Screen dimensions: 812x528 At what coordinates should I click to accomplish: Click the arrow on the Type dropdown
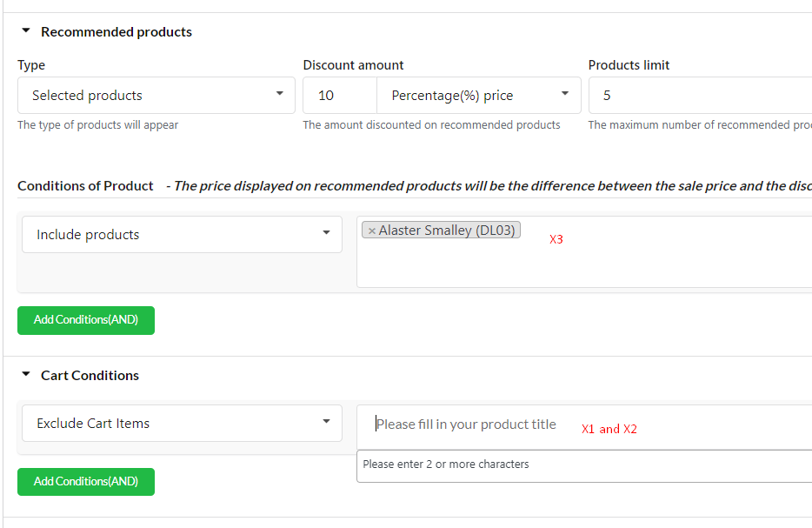280,94
